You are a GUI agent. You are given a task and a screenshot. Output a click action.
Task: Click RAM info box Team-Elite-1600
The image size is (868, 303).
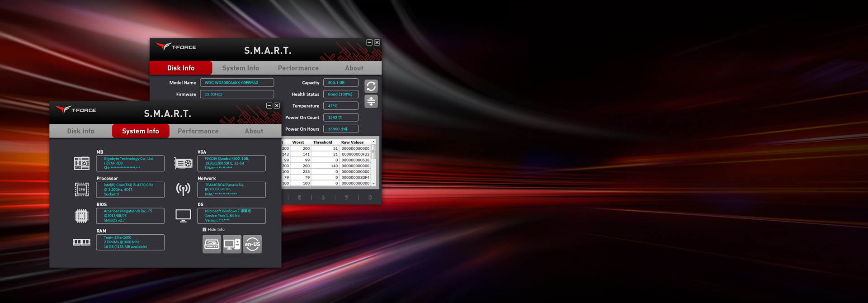pos(130,242)
